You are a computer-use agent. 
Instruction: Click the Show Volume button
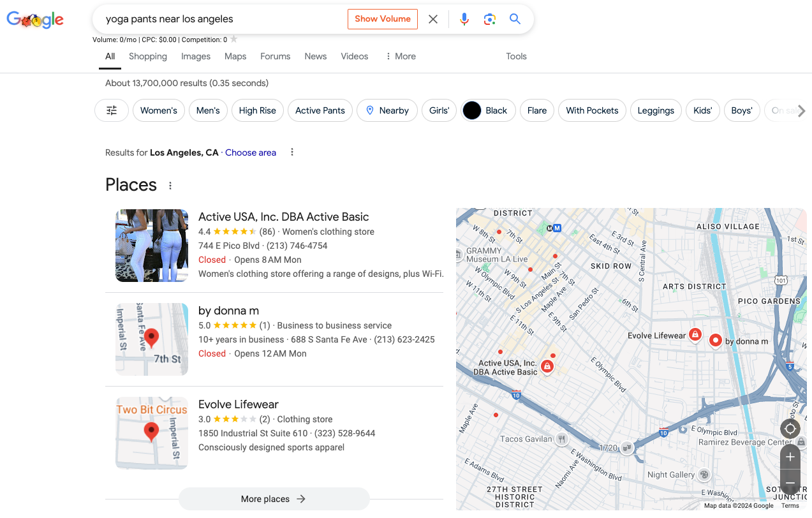tap(383, 19)
